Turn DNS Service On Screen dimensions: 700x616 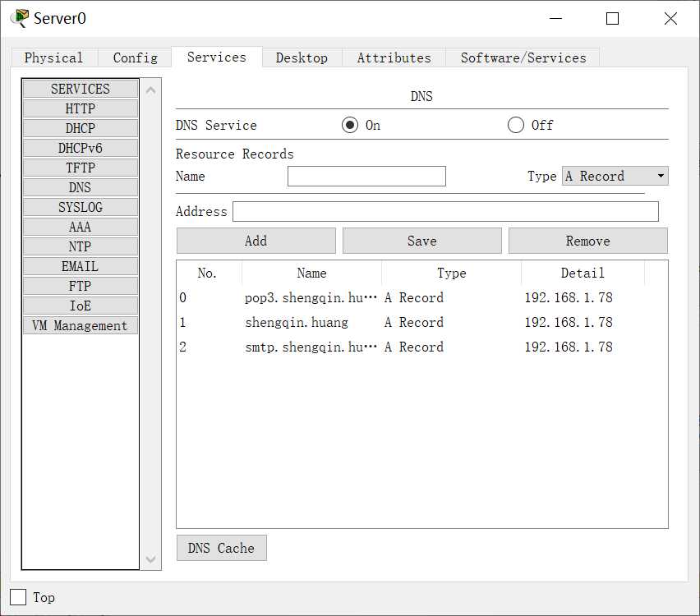pos(350,125)
